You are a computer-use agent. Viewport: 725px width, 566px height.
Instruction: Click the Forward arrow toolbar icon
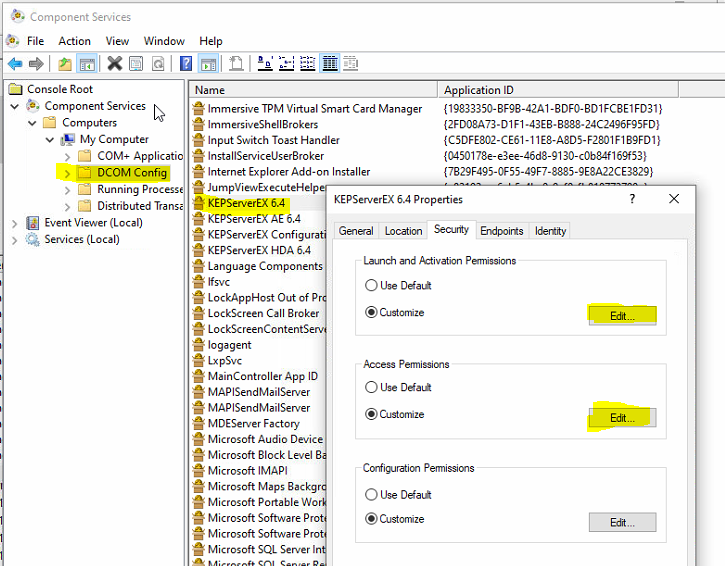tap(36, 63)
